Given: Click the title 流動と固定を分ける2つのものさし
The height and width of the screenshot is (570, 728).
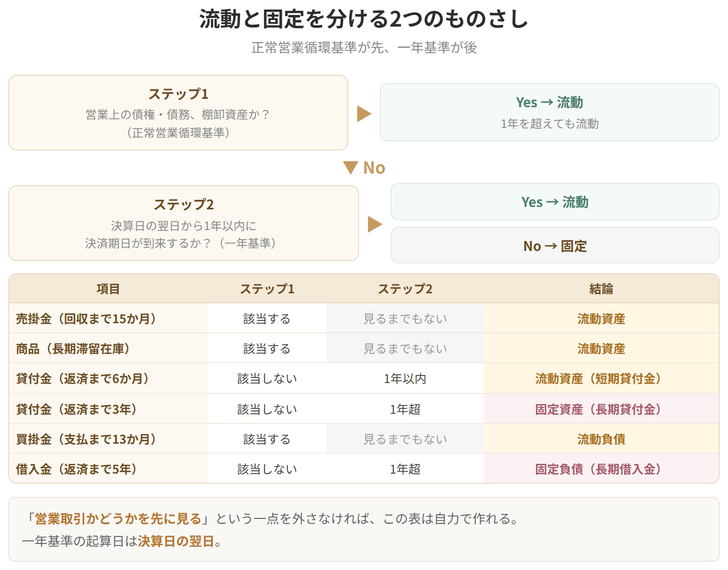Looking at the screenshot, I should coord(364,19).
